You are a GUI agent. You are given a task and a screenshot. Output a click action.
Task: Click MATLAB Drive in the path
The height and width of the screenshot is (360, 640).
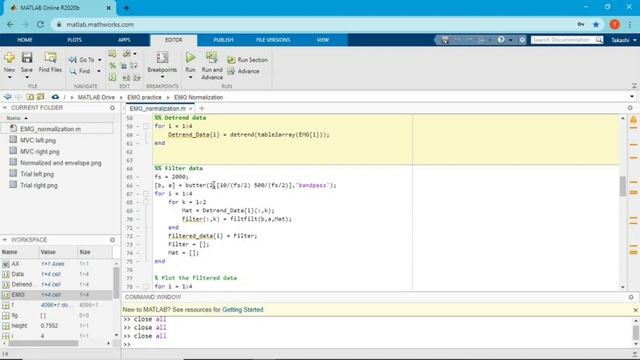point(96,98)
